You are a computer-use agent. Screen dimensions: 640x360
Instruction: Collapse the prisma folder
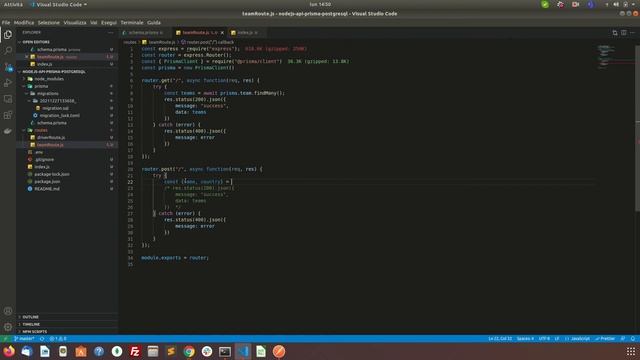[41, 86]
